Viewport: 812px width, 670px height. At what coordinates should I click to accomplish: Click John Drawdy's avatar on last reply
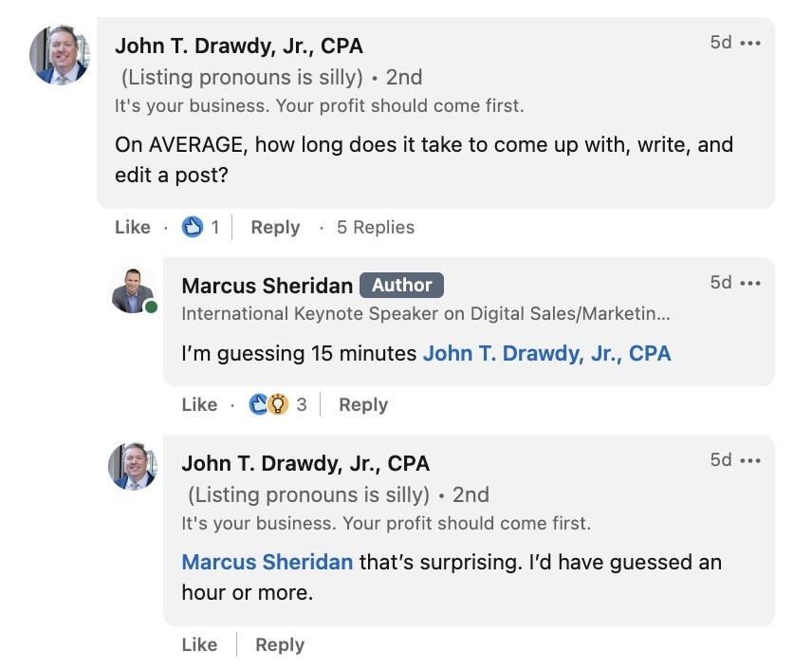[132, 466]
